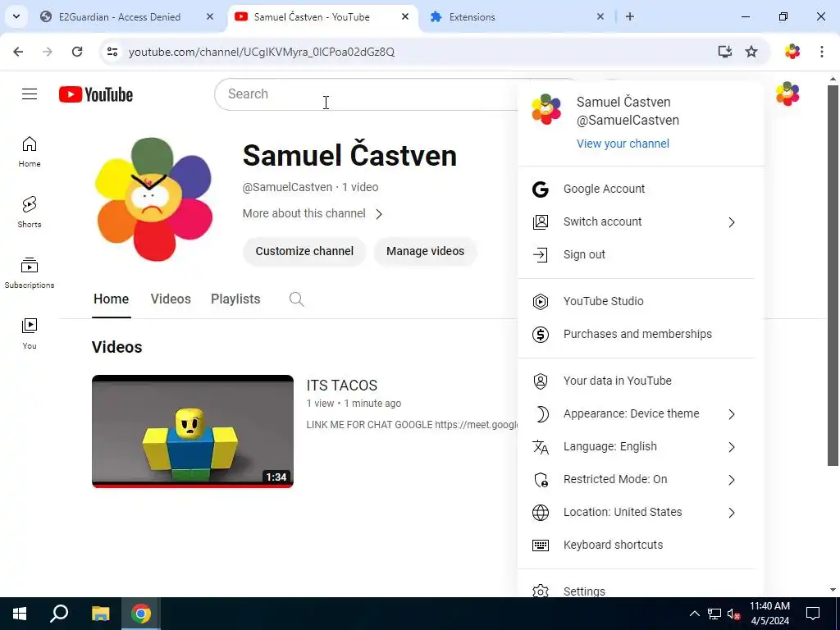Image resolution: width=840 pixels, height=630 pixels.
Task: Open Keyboard shortcuts
Action: 636,545
